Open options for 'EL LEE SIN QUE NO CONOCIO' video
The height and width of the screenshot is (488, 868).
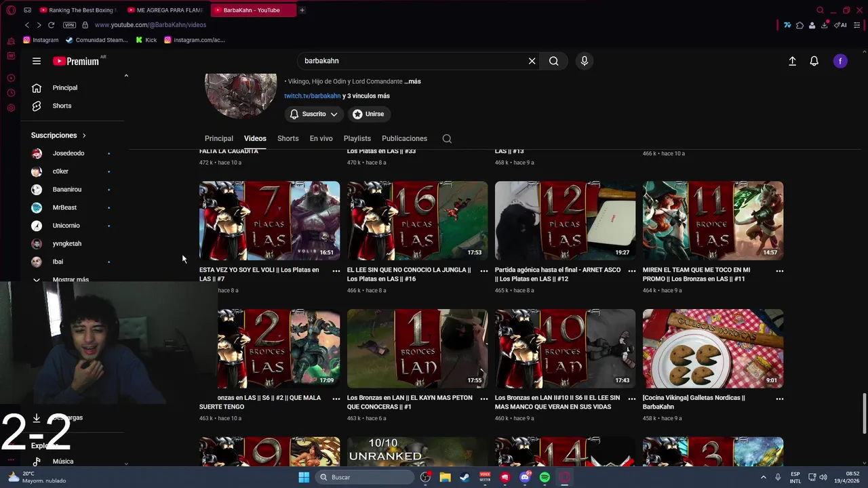point(484,270)
